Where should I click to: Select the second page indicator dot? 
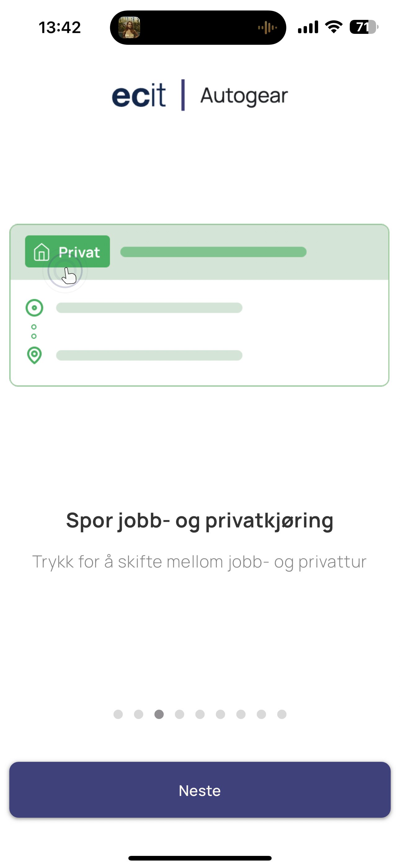coord(139,714)
